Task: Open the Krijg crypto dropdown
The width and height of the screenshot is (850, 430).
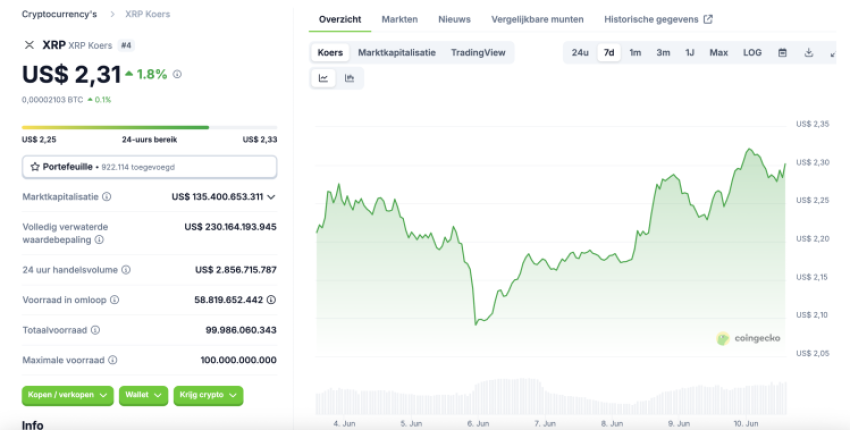Action: pyautogui.click(x=209, y=395)
